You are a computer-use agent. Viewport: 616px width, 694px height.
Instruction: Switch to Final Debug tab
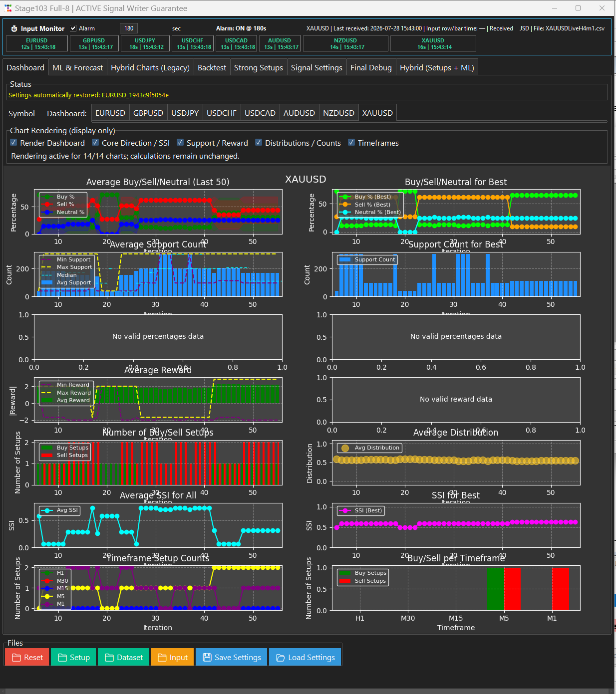371,68
